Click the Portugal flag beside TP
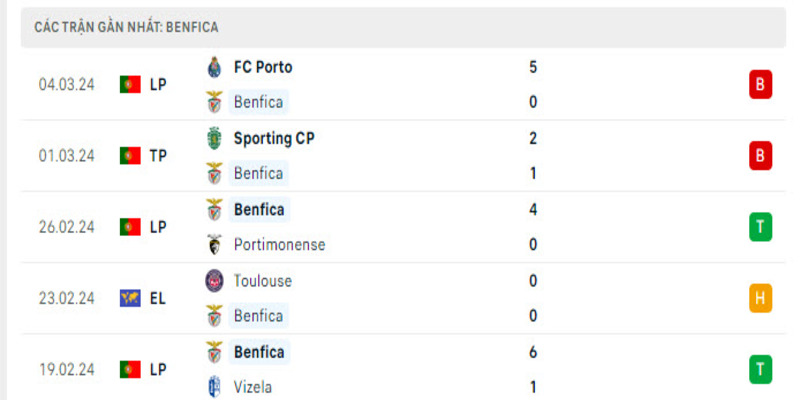The height and width of the screenshot is (400, 800). pos(130,156)
